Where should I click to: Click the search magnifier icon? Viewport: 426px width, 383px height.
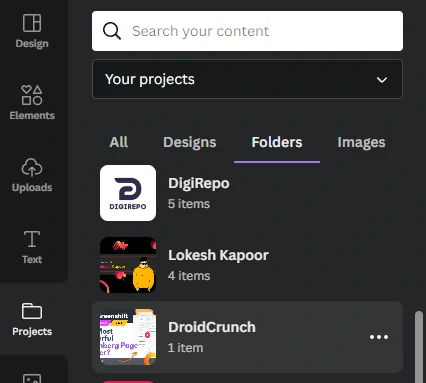point(112,31)
